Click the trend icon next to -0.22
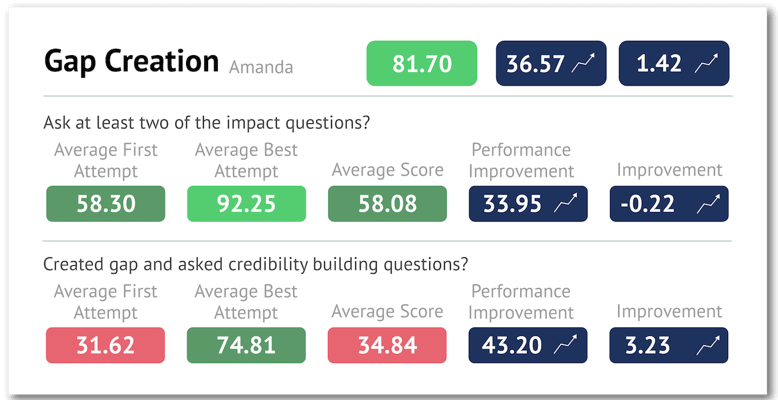Viewport: 778px width, 400px height. coord(707,205)
